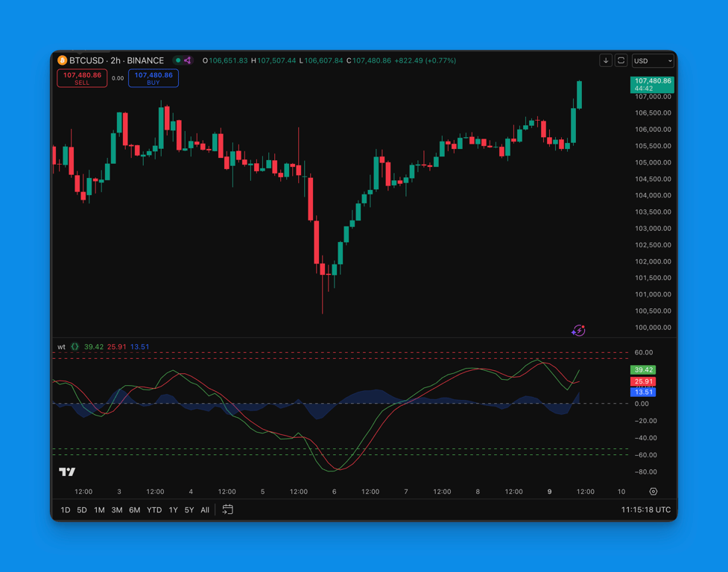Click the date 3 on time axis

click(x=119, y=492)
